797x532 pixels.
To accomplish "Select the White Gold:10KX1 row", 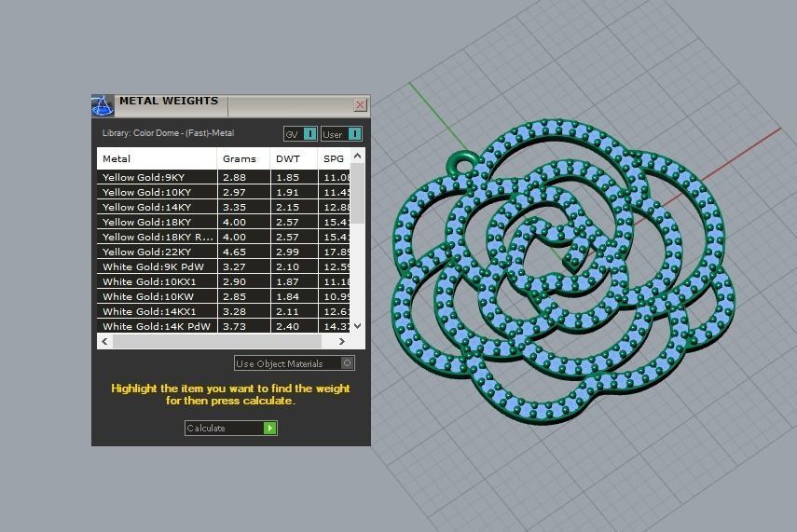I will pyautogui.click(x=223, y=281).
